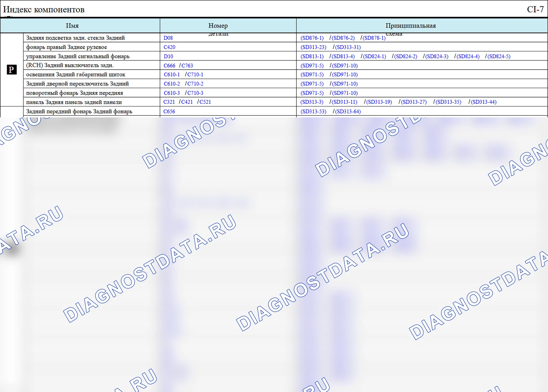The height and width of the screenshot is (392, 548).
Task: Click part number C610-2
Action: [172, 84]
